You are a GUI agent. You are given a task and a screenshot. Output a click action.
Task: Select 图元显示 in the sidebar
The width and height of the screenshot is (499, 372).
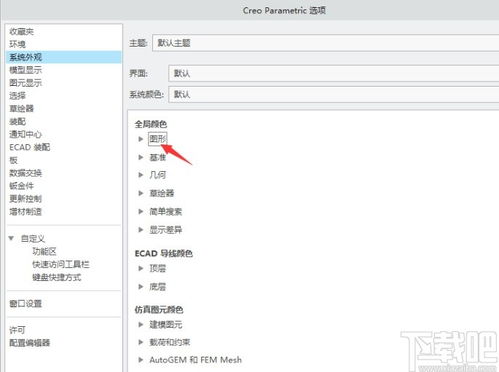26,83
